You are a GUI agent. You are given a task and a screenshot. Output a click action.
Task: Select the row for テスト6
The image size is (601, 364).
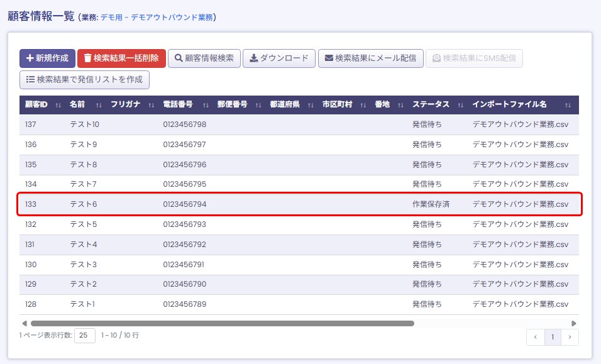click(299, 204)
